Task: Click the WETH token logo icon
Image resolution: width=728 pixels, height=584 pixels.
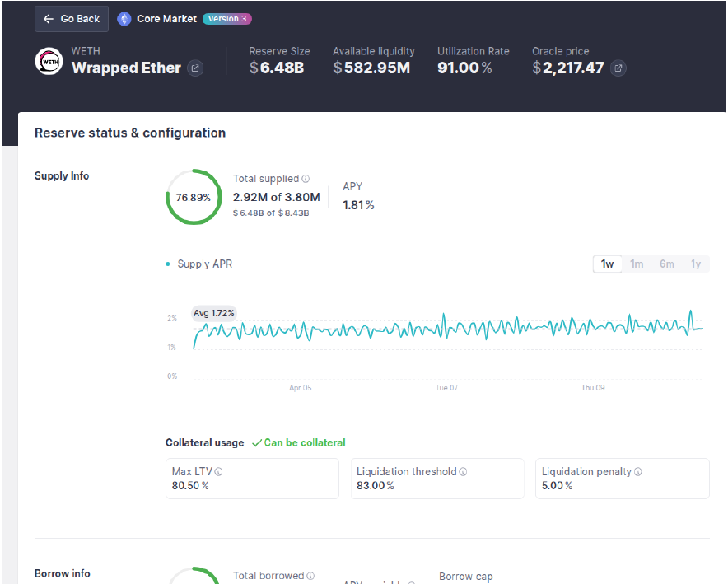Action: [x=49, y=62]
